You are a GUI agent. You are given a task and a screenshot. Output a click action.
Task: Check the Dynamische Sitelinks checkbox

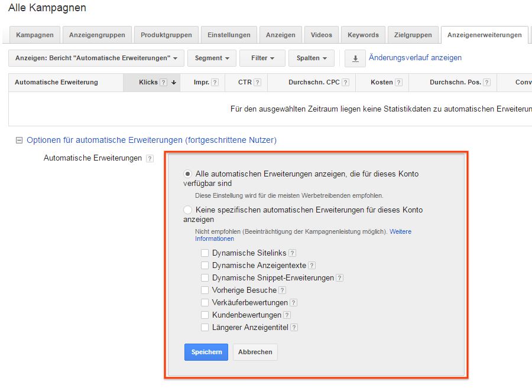(x=205, y=253)
